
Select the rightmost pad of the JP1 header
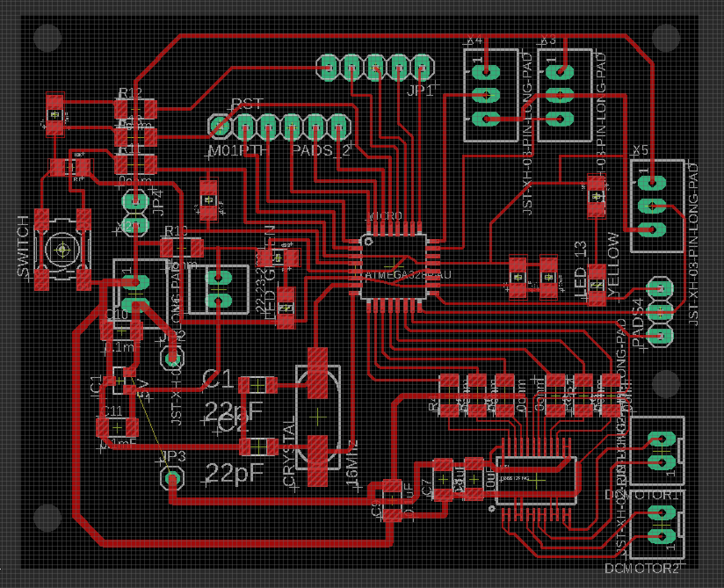pyautogui.click(x=422, y=67)
